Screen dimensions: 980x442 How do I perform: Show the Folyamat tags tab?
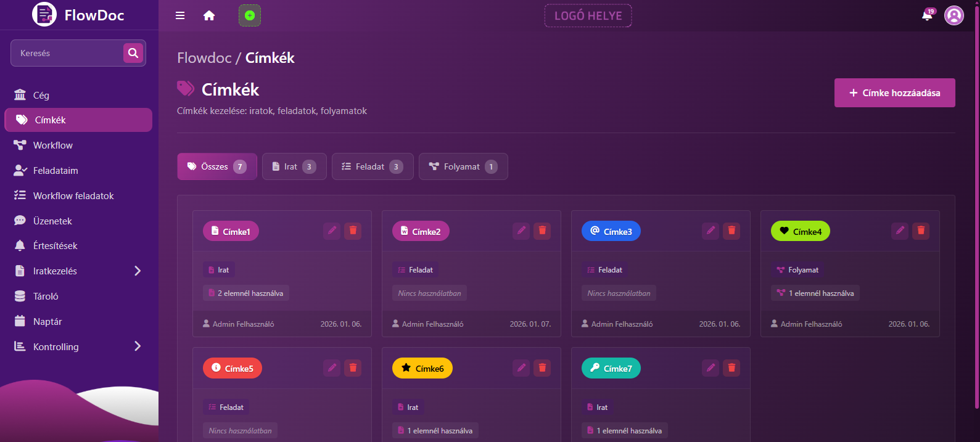[x=463, y=166]
